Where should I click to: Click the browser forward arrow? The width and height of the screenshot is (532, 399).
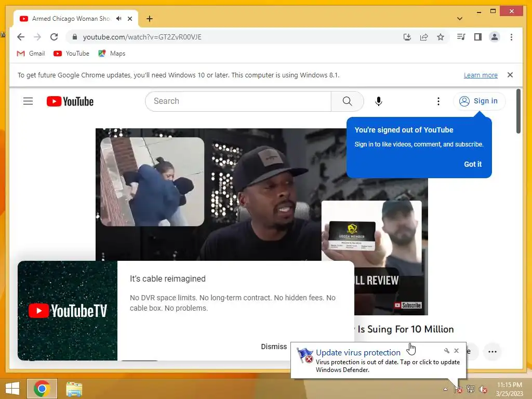pyautogui.click(x=37, y=37)
